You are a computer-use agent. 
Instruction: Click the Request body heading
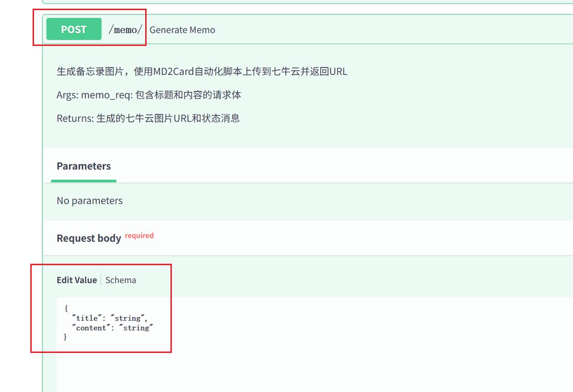click(x=88, y=238)
